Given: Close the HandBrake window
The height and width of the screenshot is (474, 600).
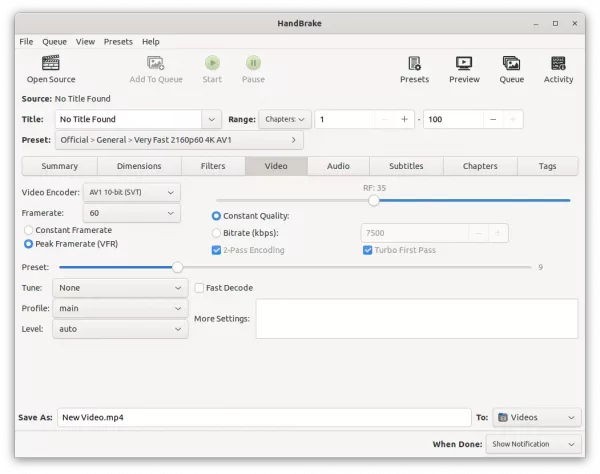Looking at the screenshot, I should (575, 24).
